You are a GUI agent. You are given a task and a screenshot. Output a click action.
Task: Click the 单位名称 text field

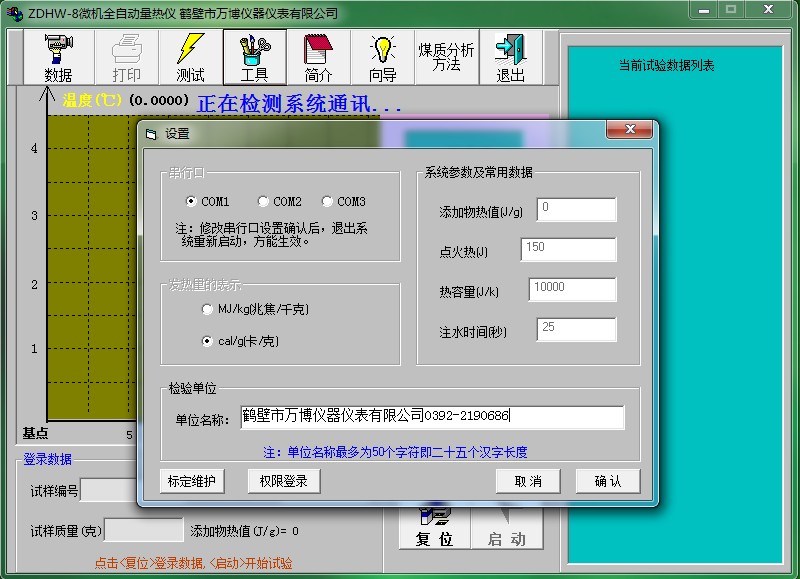[432, 417]
